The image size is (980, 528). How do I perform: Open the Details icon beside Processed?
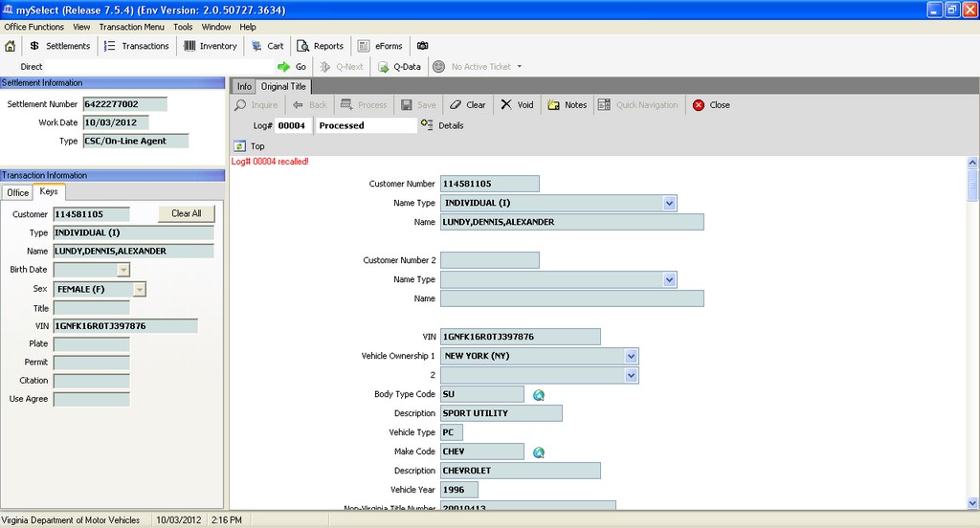(427, 125)
